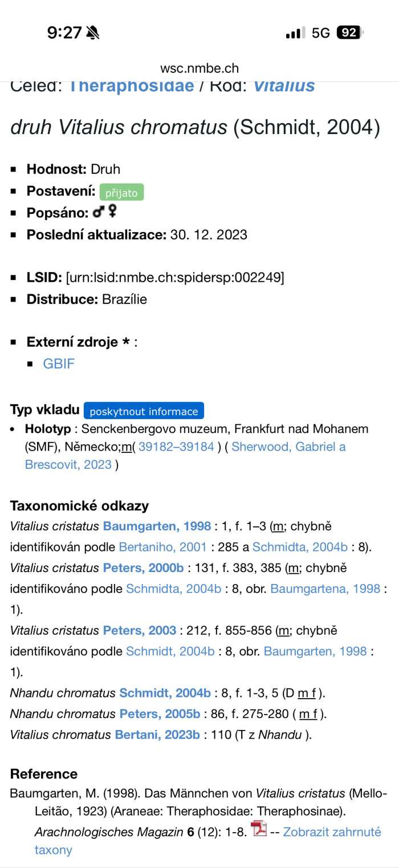Tap the battery level indicator
399x868 pixels.
[349, 33]
